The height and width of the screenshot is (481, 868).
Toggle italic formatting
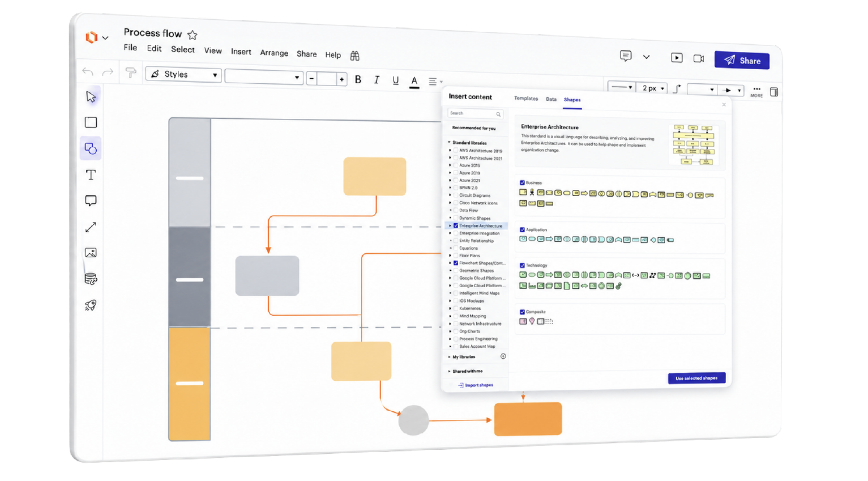click(377, 80)
